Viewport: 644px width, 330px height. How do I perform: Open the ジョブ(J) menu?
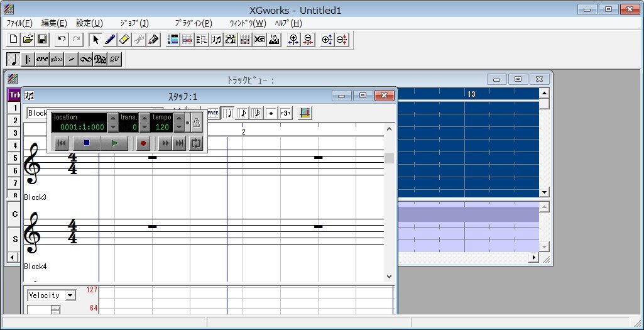134,23
